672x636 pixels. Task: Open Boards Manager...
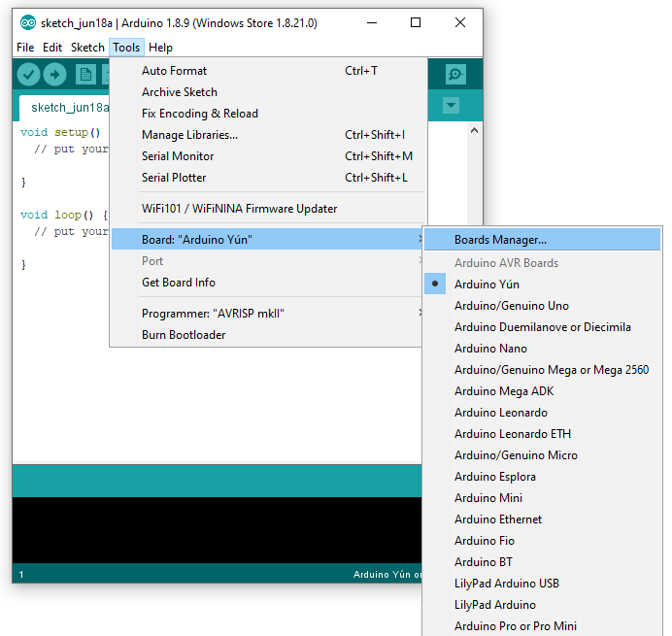point(500,240)
